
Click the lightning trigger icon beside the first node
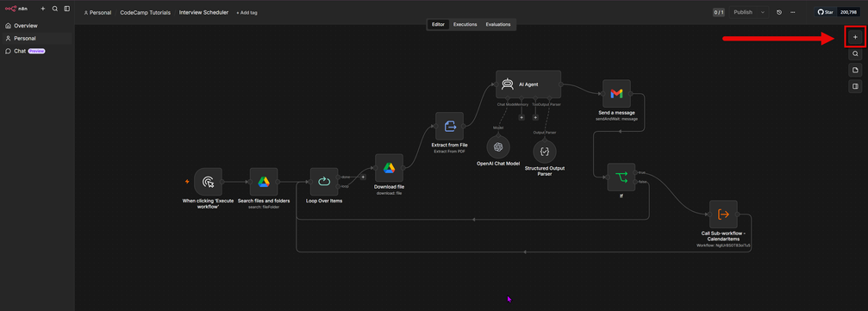point(187,182)
